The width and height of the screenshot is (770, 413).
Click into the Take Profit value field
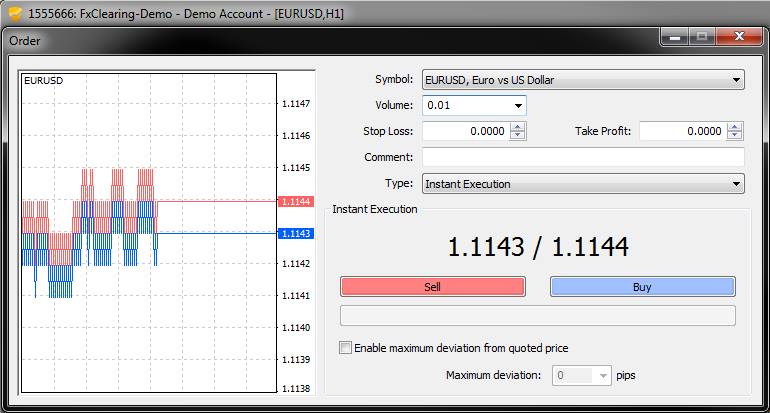pyautogui.click(x=683, y=131)
